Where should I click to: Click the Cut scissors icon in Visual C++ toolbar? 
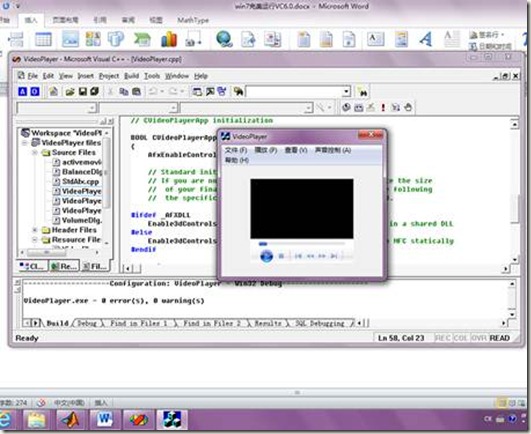click(110, 91)
